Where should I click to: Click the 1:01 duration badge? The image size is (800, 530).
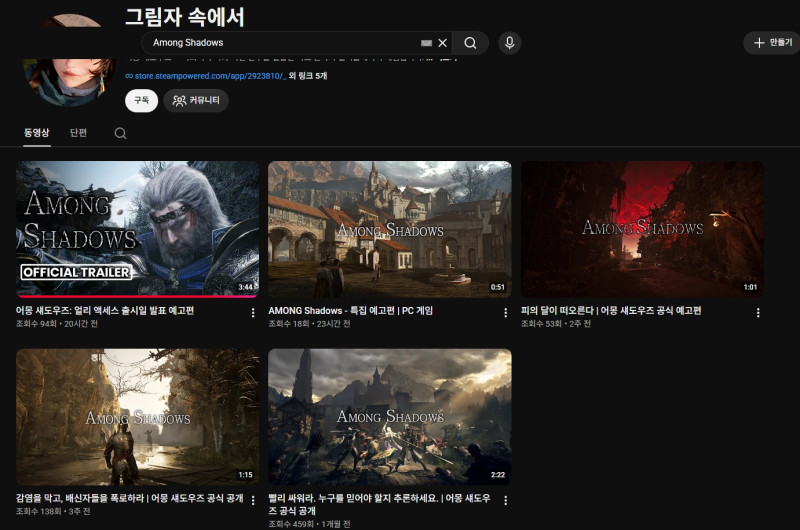(750, 287)
